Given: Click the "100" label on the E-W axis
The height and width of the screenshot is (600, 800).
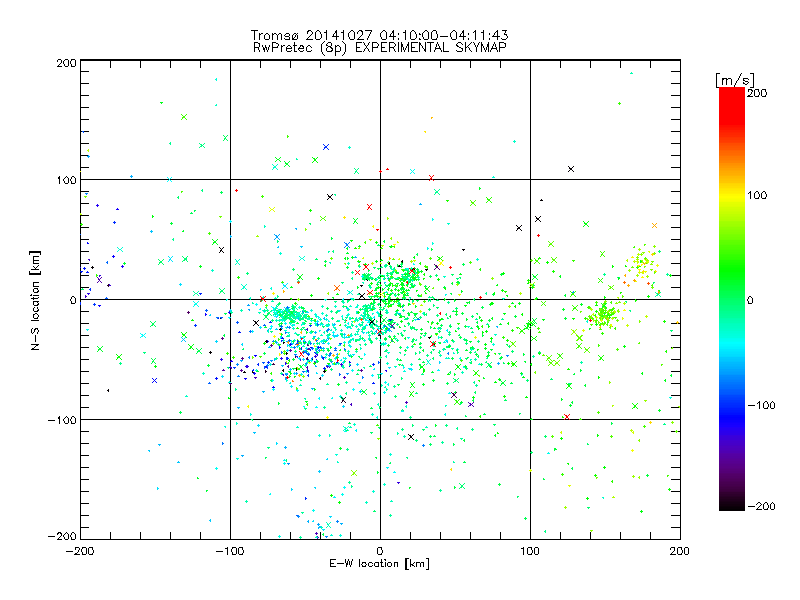Looking at the screenshot, I should [530, 551].
